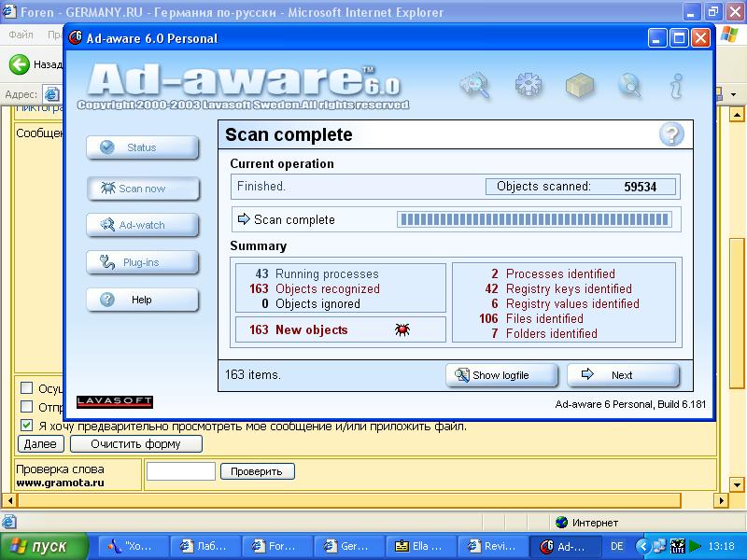Click the LITE icon in system tray
The width and height of the screenshot is (747, 560).
pos(677,546)
